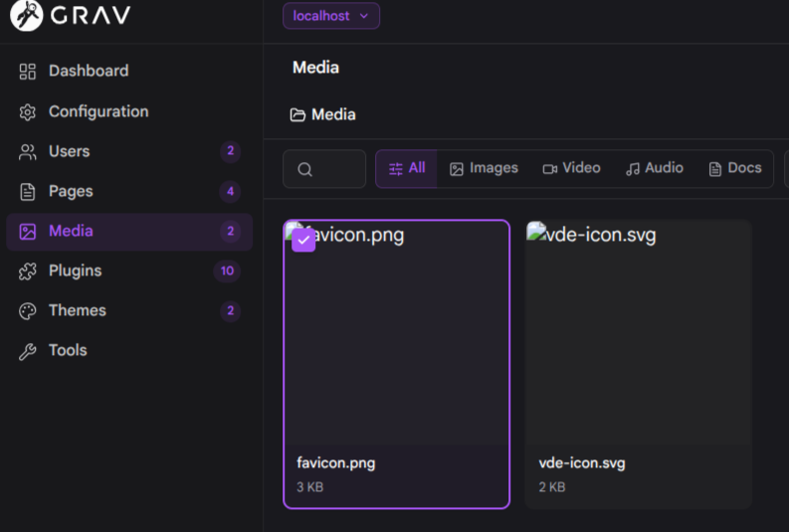Viewport: 789px width, 532px height.
Task: Select the All filter tab
Action: (407, 168)
